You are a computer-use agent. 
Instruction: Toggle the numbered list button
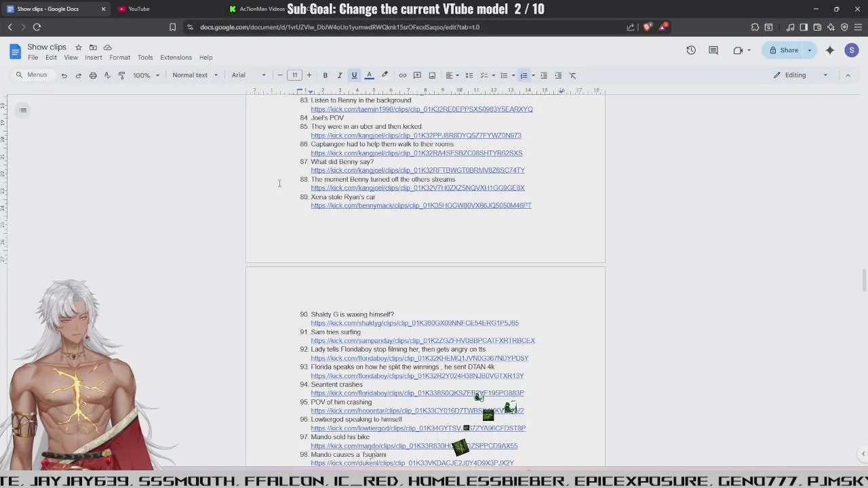(x=524, y=75)
